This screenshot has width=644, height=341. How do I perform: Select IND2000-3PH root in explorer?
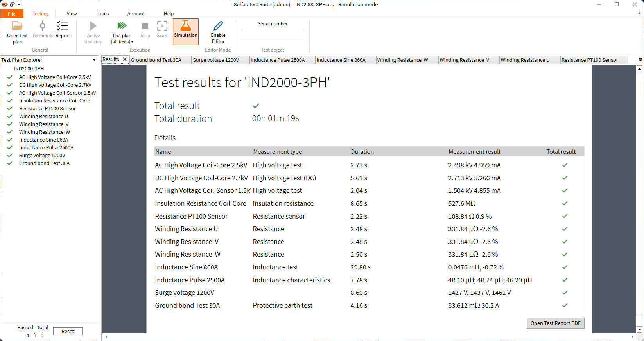(29, 68)
